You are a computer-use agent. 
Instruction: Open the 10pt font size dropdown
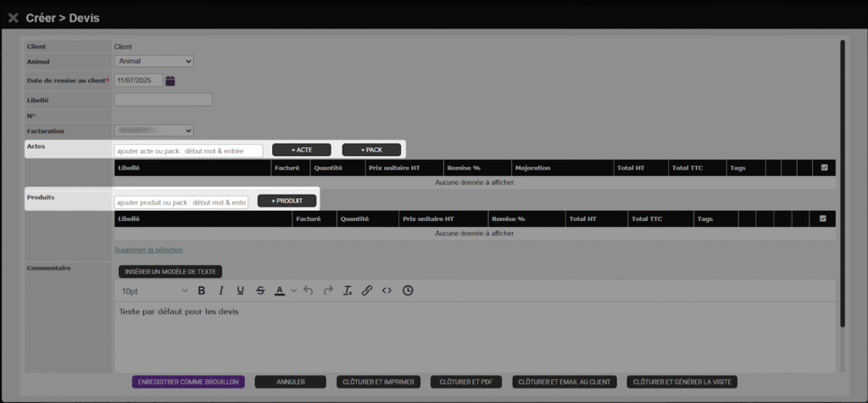point(154,290)
